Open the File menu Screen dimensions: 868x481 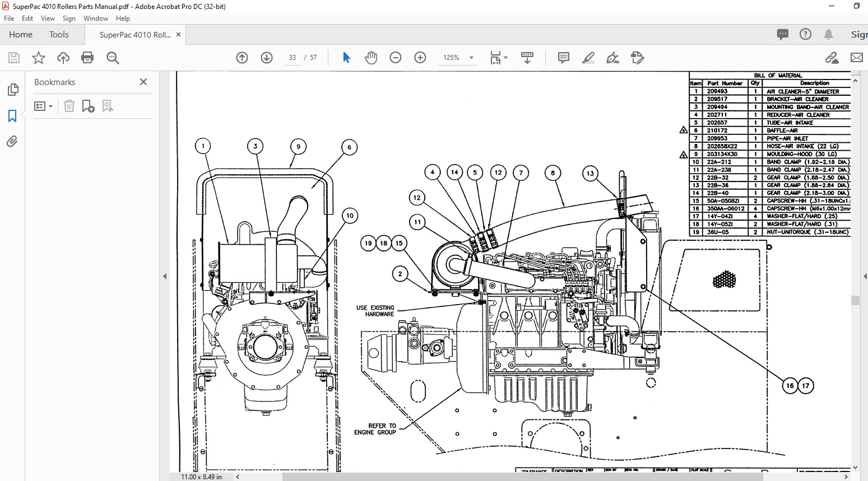(9, 18)
